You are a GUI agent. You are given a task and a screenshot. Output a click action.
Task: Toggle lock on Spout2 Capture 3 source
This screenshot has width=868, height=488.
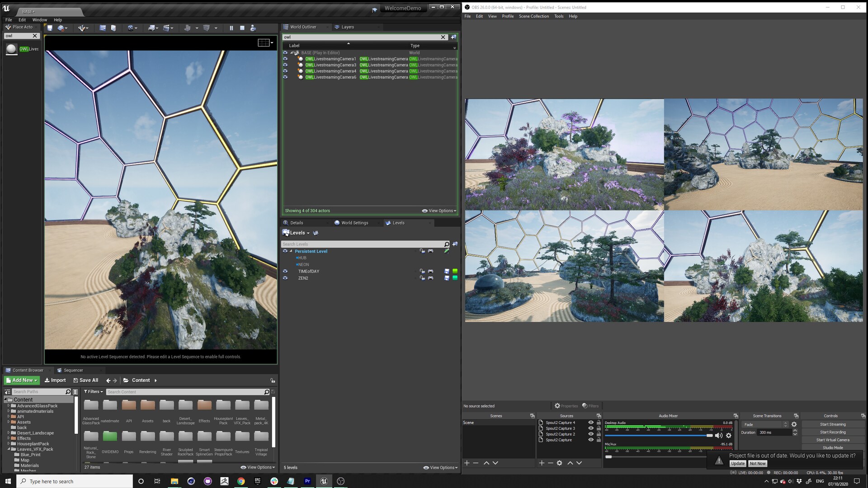(599, 428)
